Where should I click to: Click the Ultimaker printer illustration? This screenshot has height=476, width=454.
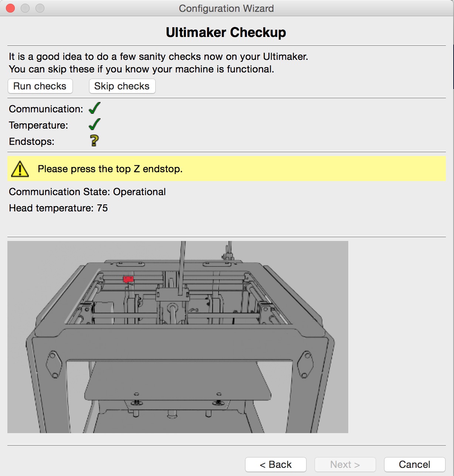[x=178, y=337]
